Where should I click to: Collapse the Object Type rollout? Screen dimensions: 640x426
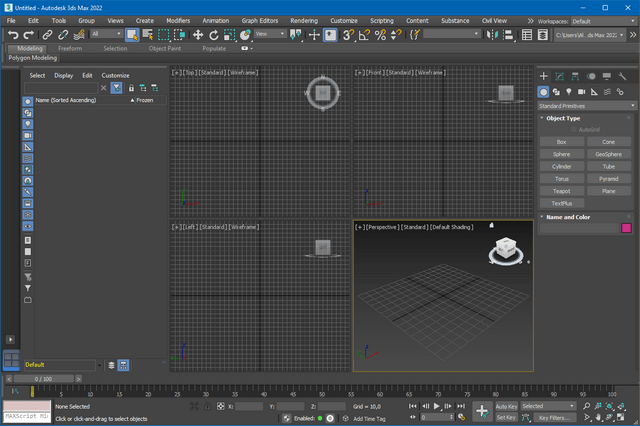point(565,118)
